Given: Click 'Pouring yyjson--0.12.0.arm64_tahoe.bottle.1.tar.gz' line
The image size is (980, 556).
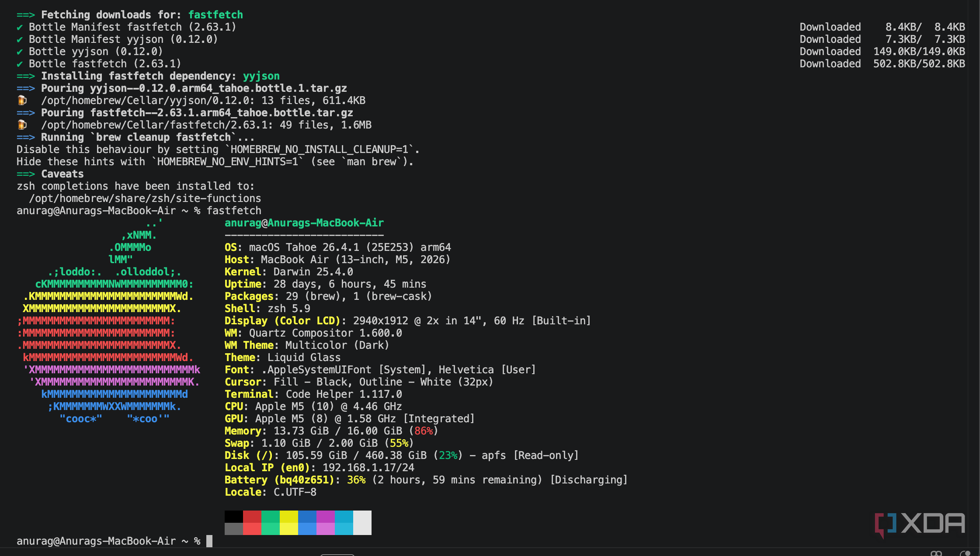Looking at the screenshot, I should click(x=194, y=88).
